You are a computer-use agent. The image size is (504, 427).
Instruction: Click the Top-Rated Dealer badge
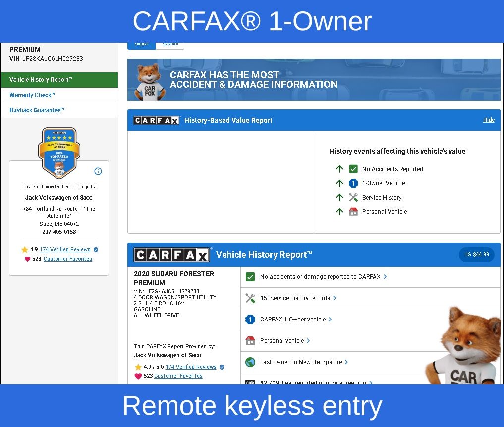tap(59, 153)
